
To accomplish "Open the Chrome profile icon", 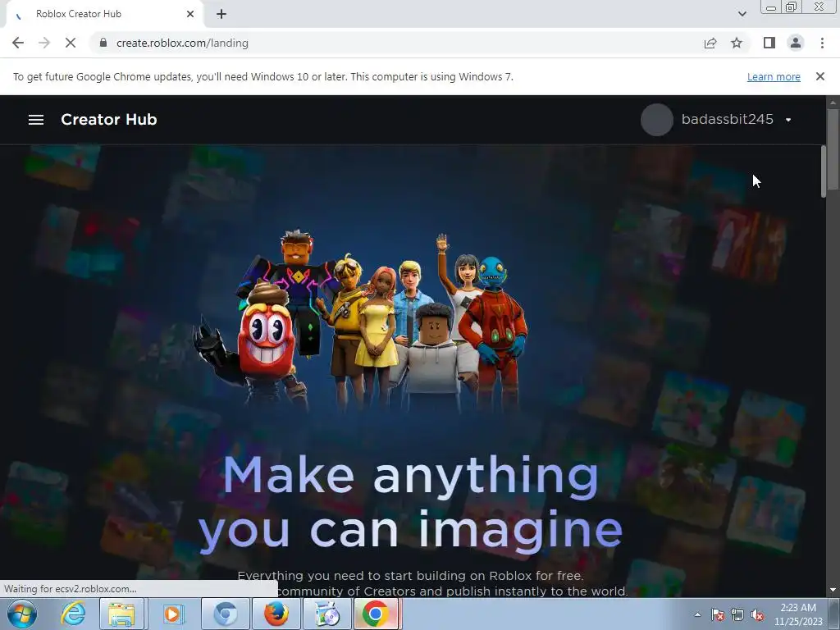I will pyautogui.click(x=796, y=43).
